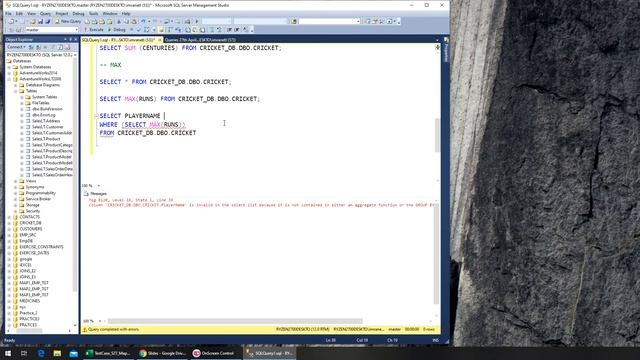This screenshot has height=360, width=640.
Task: Select the EmpDB database
Action: point(26,241)
